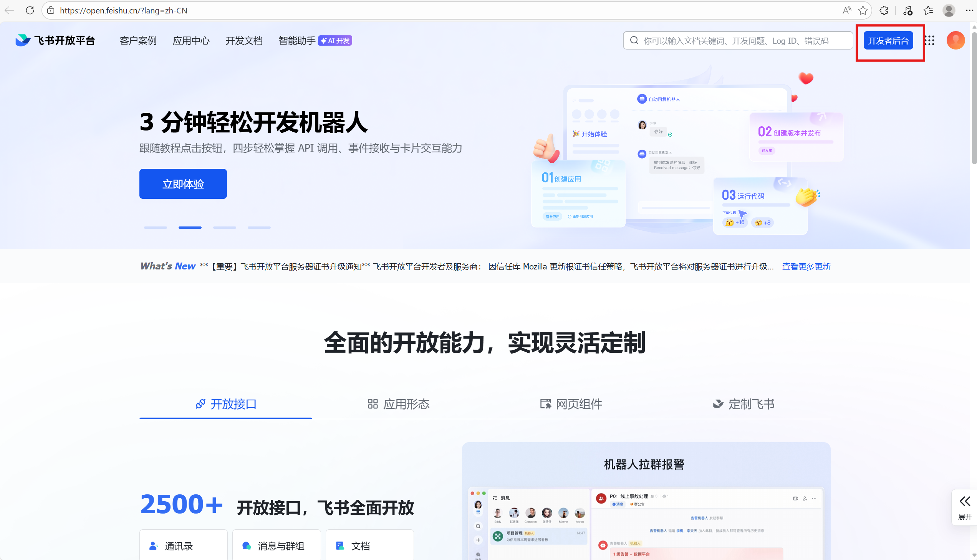Click the Feishu Open Platform logo
This screenshot has height=560, width=977.
55,40
